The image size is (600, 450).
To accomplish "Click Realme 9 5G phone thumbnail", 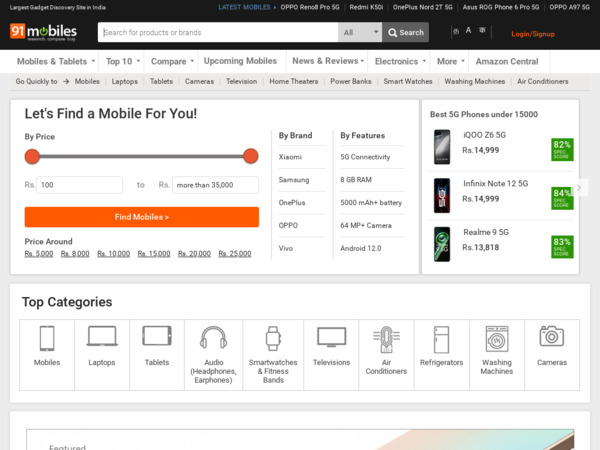I will point(442,244).
